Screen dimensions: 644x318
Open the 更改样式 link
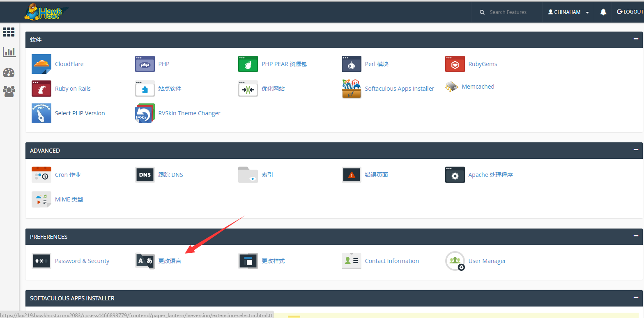point(273,261)
